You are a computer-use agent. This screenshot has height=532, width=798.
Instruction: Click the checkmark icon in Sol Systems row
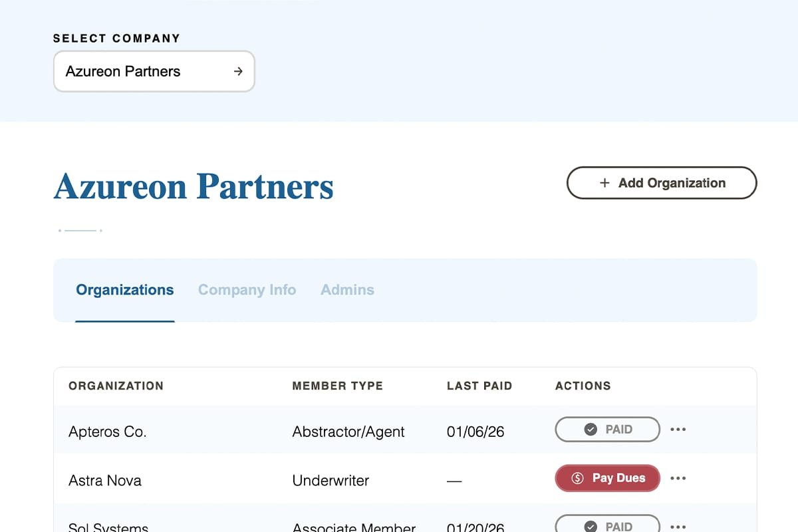click(x=591, y=526)
